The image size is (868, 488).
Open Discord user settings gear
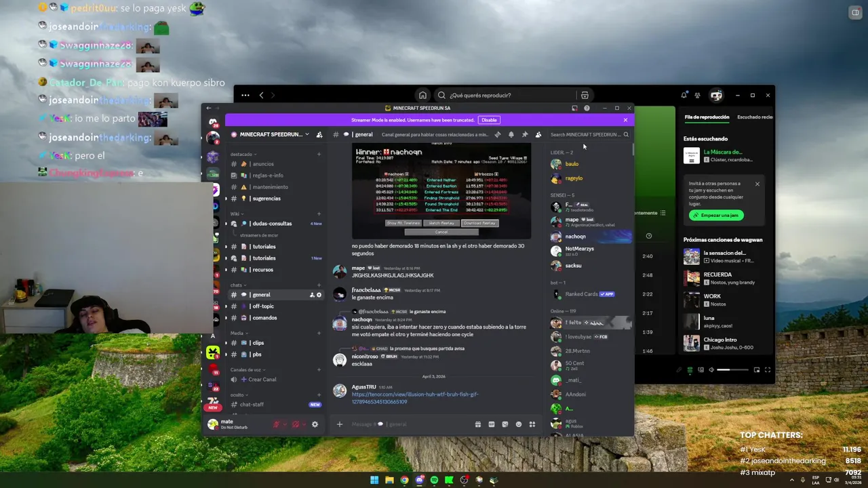click(315, 424)
